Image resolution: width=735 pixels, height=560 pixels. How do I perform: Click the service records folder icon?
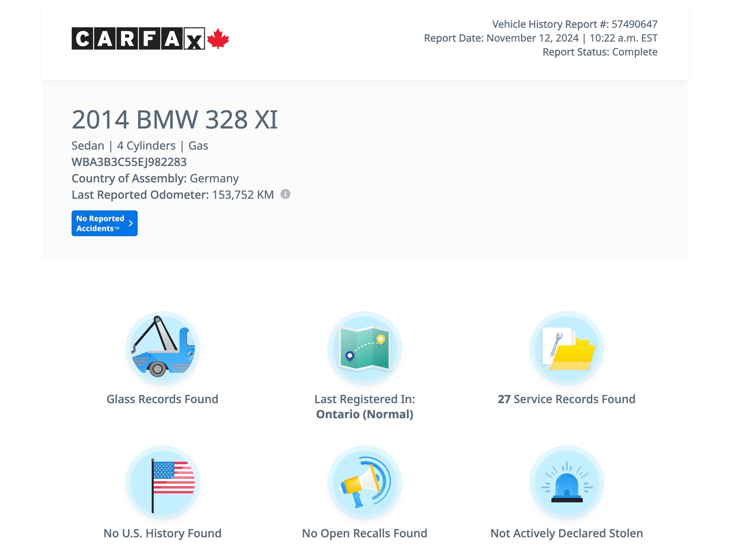[567, 348]
